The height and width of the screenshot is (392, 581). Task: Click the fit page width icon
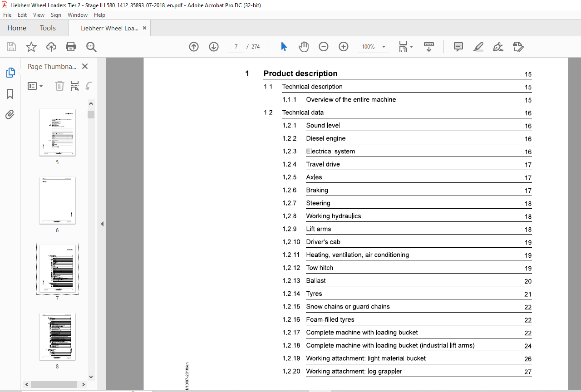coord(403,47)
